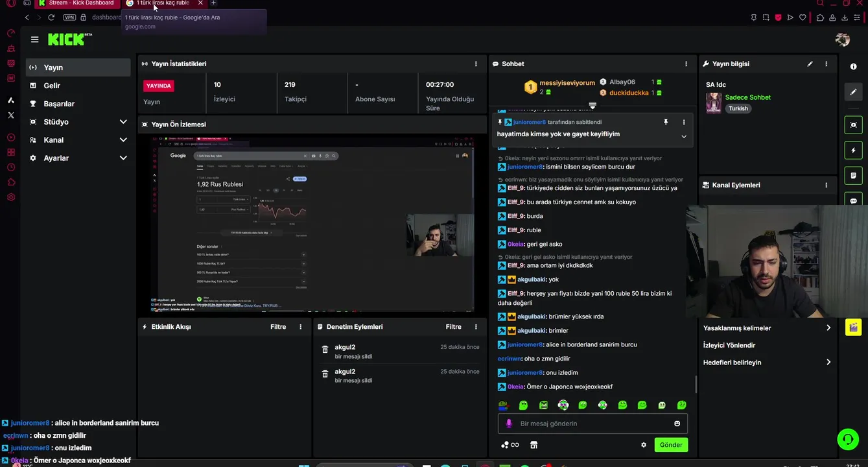Screen dimensions: 868x467
Task: Insert the first Pepe-style emote
Action: point(504,405)
